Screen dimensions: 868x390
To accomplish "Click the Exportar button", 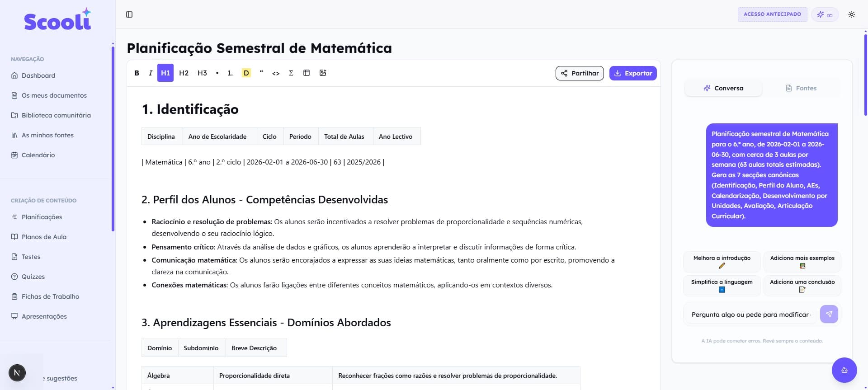I will click(633, 73).
